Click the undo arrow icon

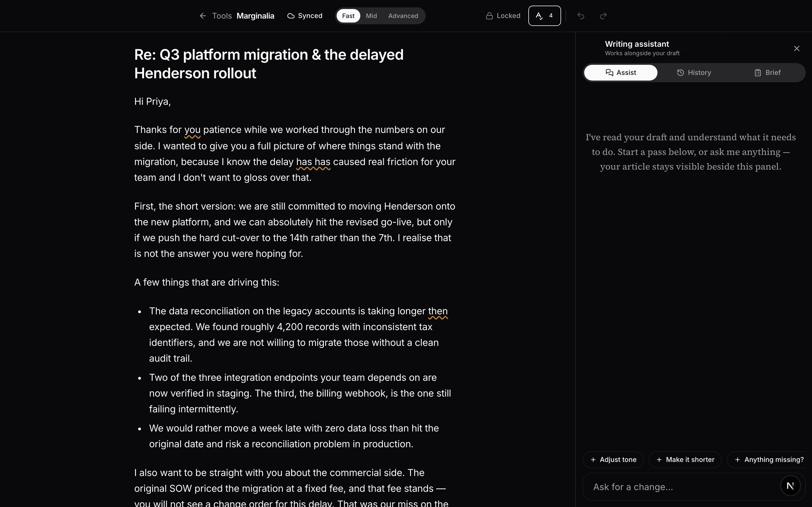coord(581,16)
